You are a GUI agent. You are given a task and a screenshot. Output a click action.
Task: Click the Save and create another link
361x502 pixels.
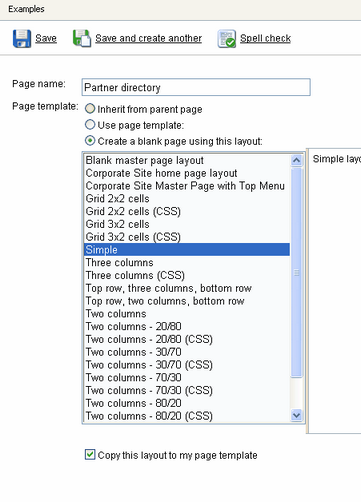(148, 38)
